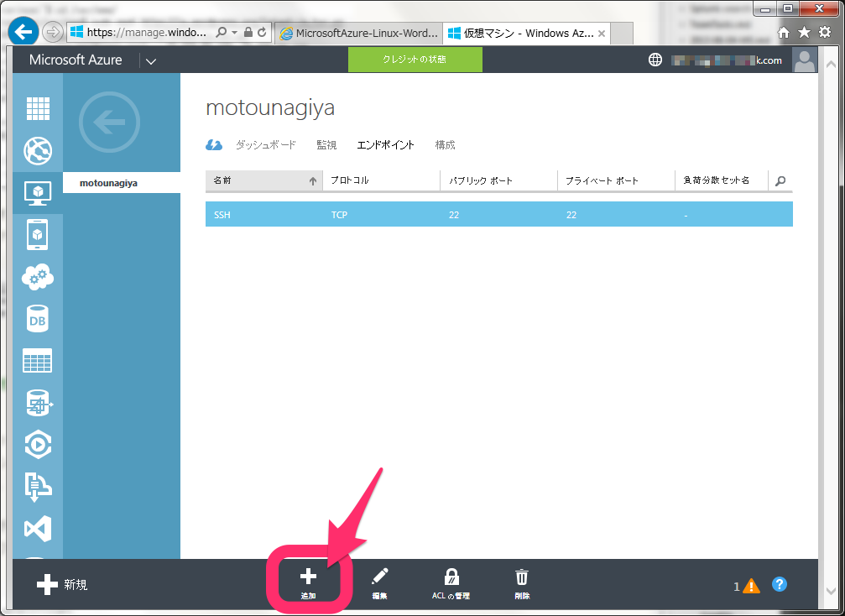Switch to the 構成 tab
The image size is (845, 616).
tap(445, 145)
